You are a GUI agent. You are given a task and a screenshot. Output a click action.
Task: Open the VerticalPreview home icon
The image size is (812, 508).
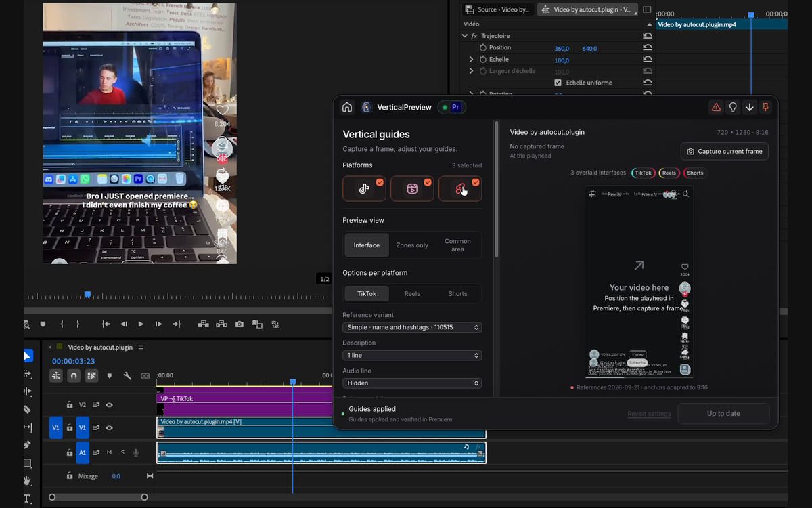tap(347, 107)
